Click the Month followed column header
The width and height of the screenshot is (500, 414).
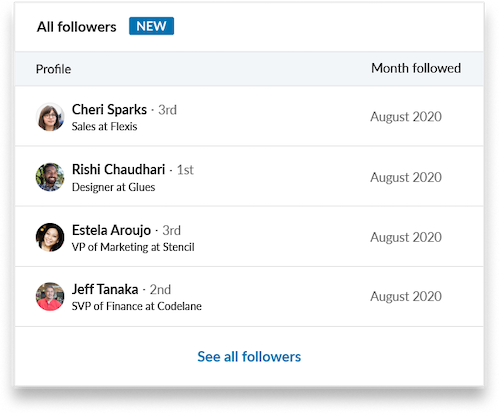(x=416, y=68)
